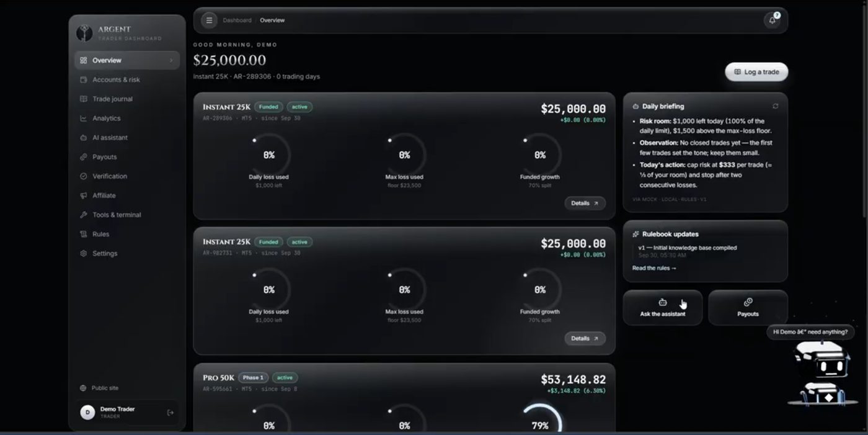Click the Payouts icon in sidebar

[84, 157]
